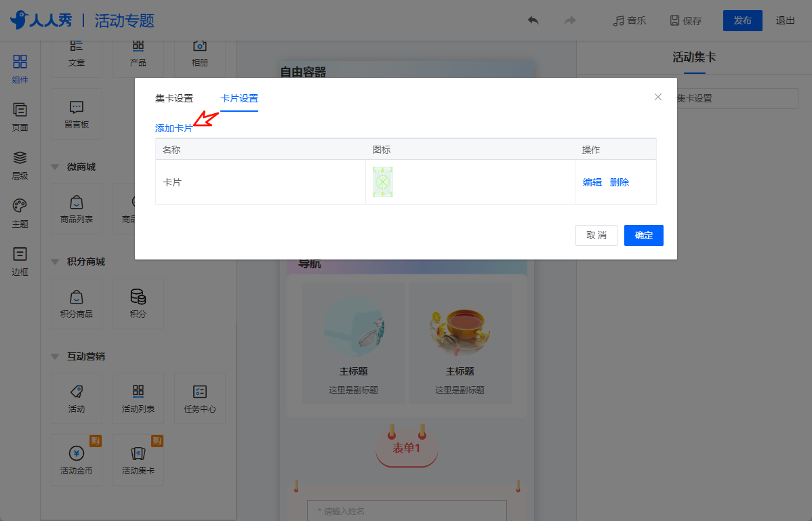Collapse the 互动营销 section
Viewport: 812px width, 521px height.
[55, 356]
